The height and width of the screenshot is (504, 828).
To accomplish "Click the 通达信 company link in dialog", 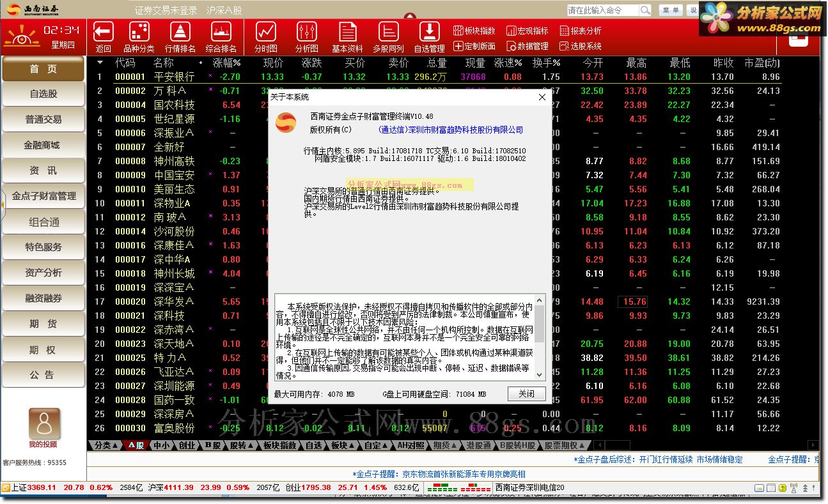I will click(x=451, y=130).
